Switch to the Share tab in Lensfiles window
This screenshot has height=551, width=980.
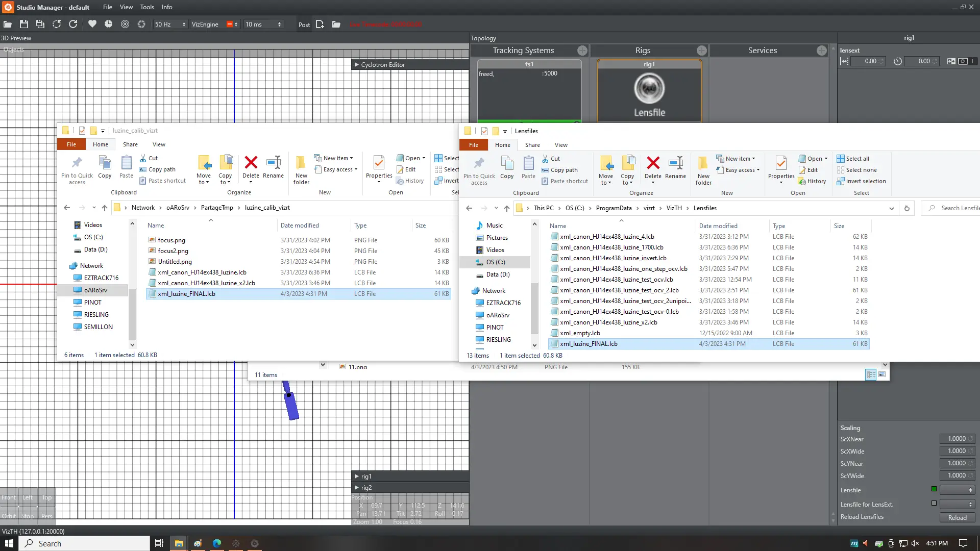click(532, 145)
